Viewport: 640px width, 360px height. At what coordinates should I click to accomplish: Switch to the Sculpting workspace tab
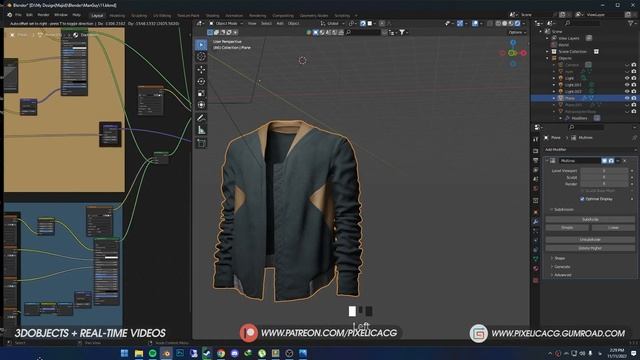point(139,16)
